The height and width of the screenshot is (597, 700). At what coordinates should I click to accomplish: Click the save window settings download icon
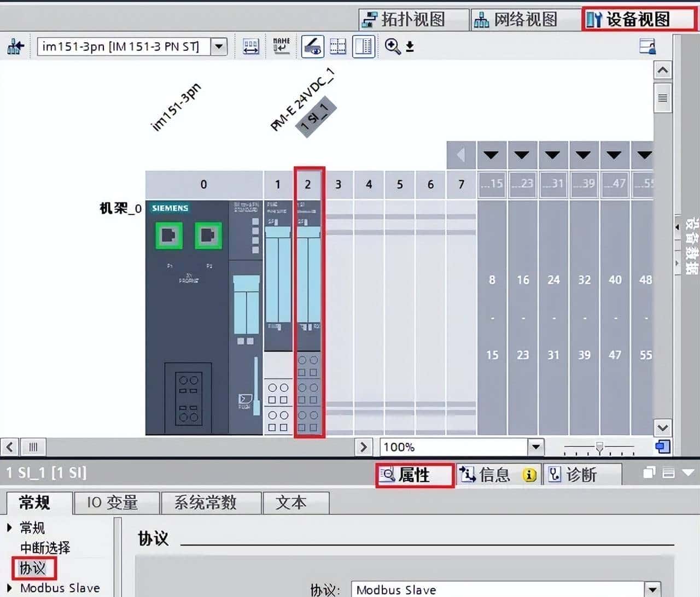pos(409,47)
